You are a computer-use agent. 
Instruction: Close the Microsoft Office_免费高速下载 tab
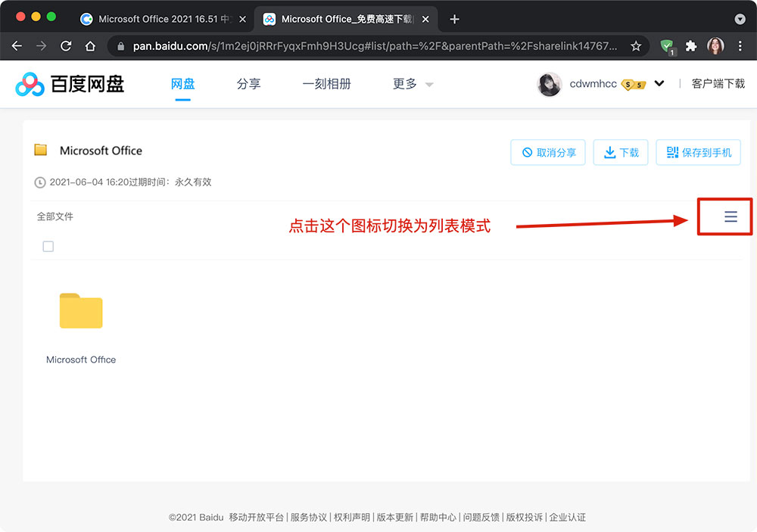[425, 20]
